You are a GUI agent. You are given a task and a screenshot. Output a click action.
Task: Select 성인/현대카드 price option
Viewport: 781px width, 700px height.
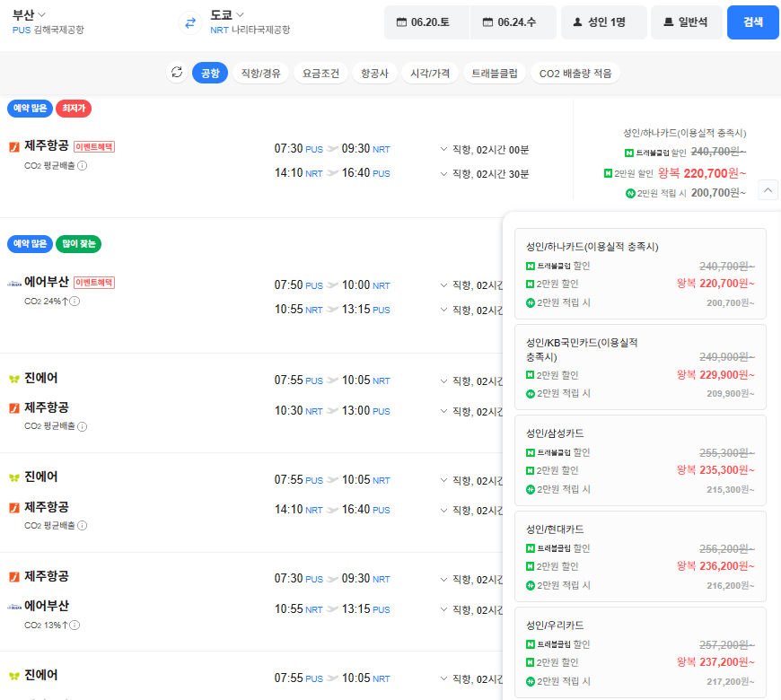tap(640, 556)
